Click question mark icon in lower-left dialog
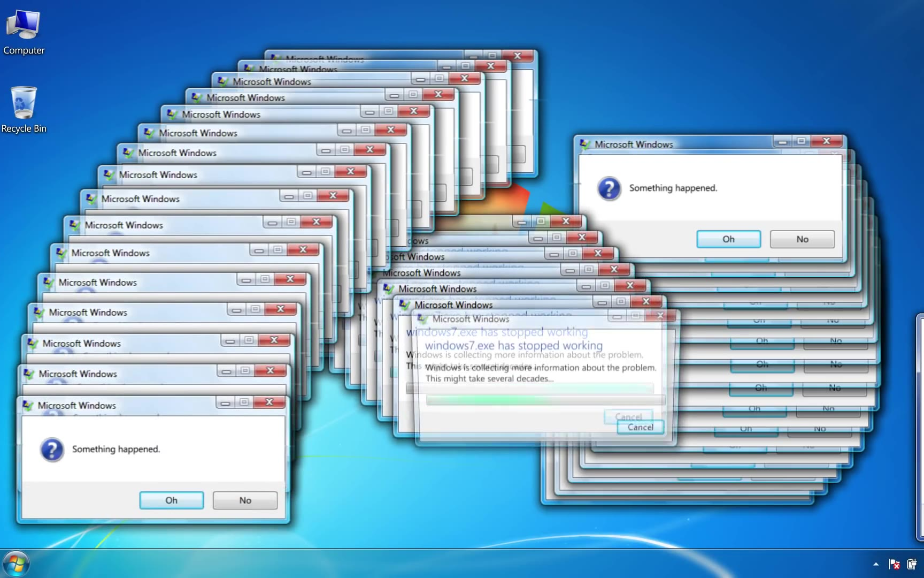924x578 pixels. [52, 450]
